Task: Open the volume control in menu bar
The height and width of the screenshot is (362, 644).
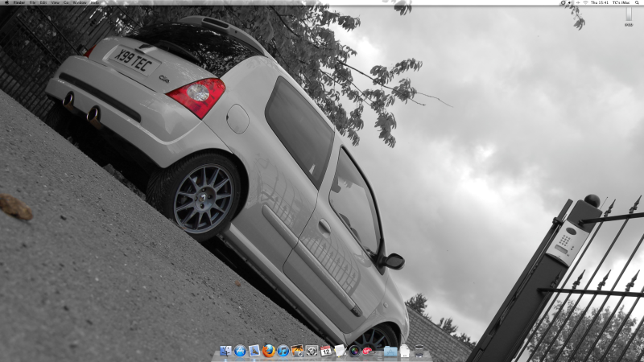Action: (x=569, y=2)
